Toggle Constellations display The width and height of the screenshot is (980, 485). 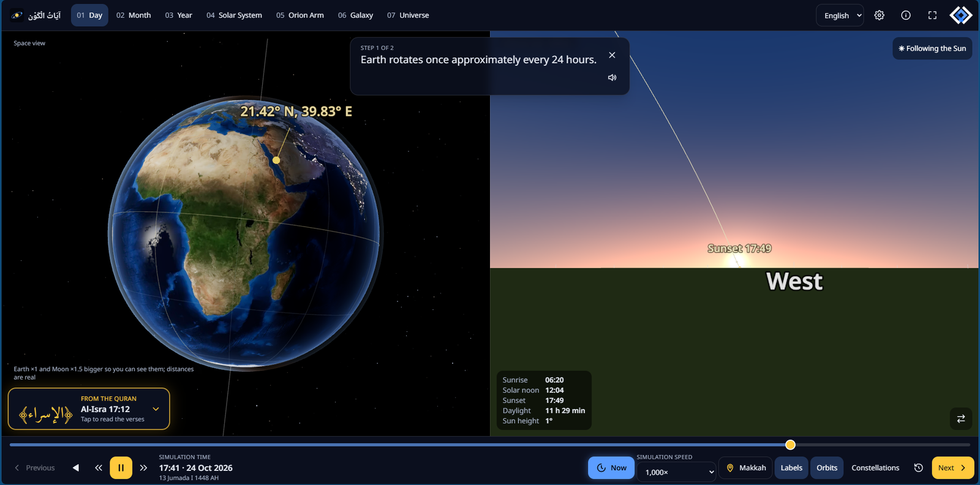tap(875, 468)
